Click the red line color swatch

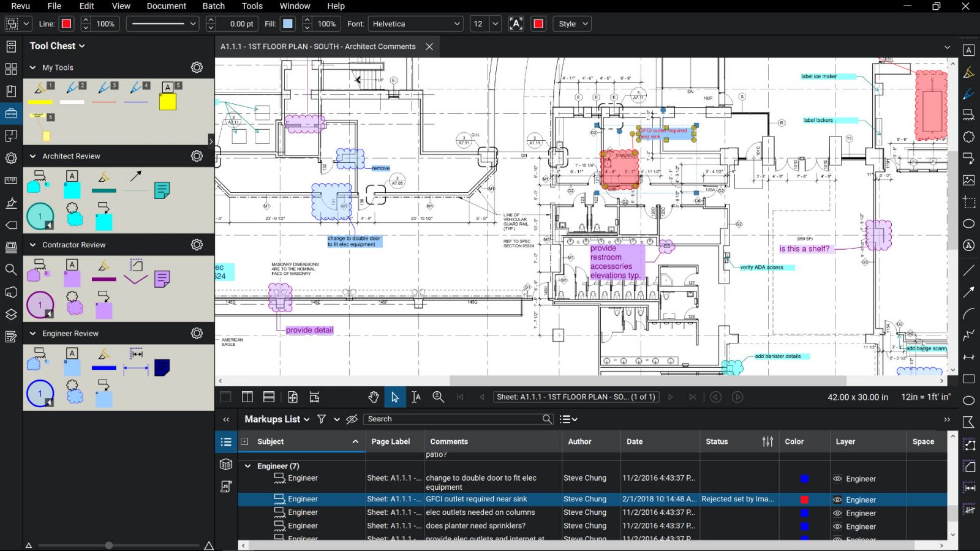tap(66, 24)
